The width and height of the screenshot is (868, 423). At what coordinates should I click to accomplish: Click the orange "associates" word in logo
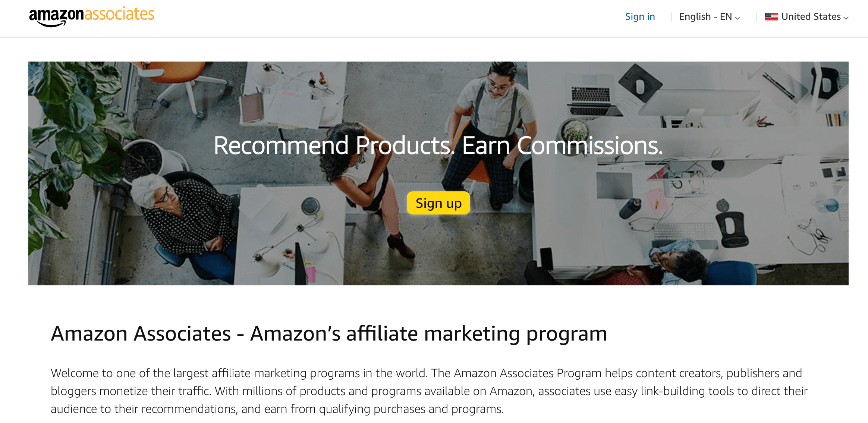tap(119, 14)
